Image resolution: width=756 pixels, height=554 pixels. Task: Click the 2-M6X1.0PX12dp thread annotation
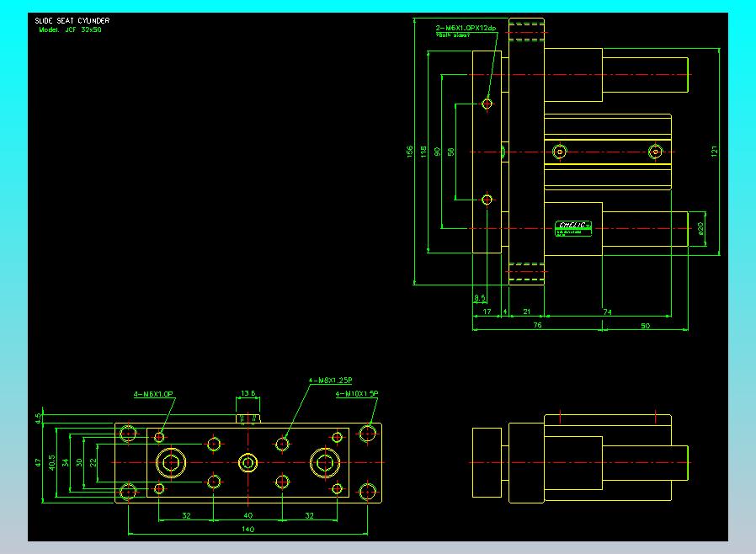click(466, 29)
